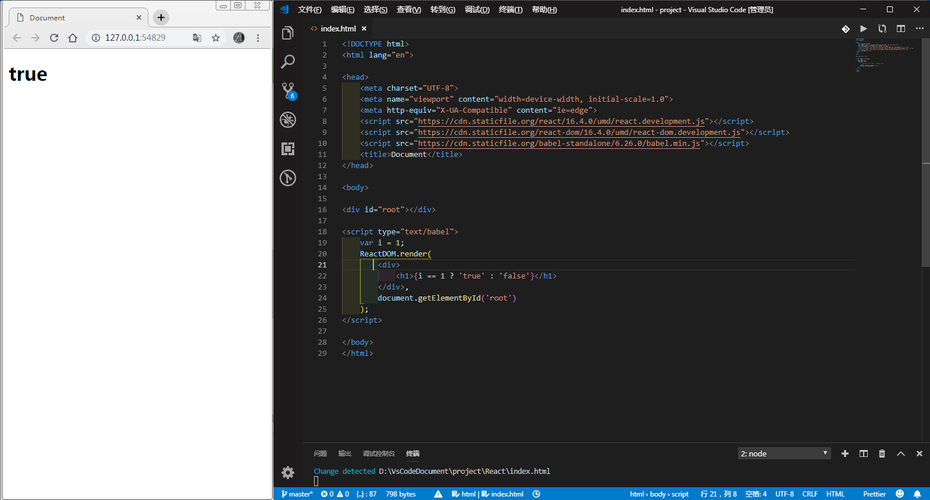The width and height of the screenshot is (930, 500).
Task: Open the 选择(S) menu
Action: (x=375, y=9)
